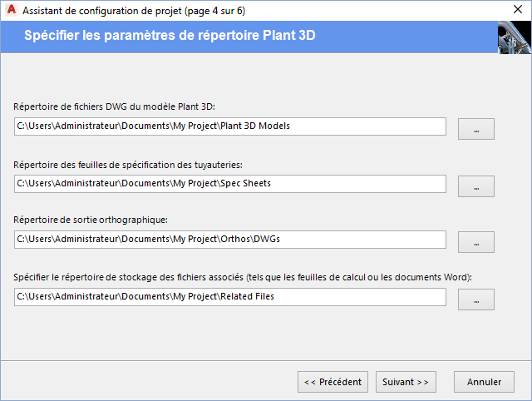Click the AutoCAD logo icon in title bar
This screenshot has width=532, height=401.
11,11
